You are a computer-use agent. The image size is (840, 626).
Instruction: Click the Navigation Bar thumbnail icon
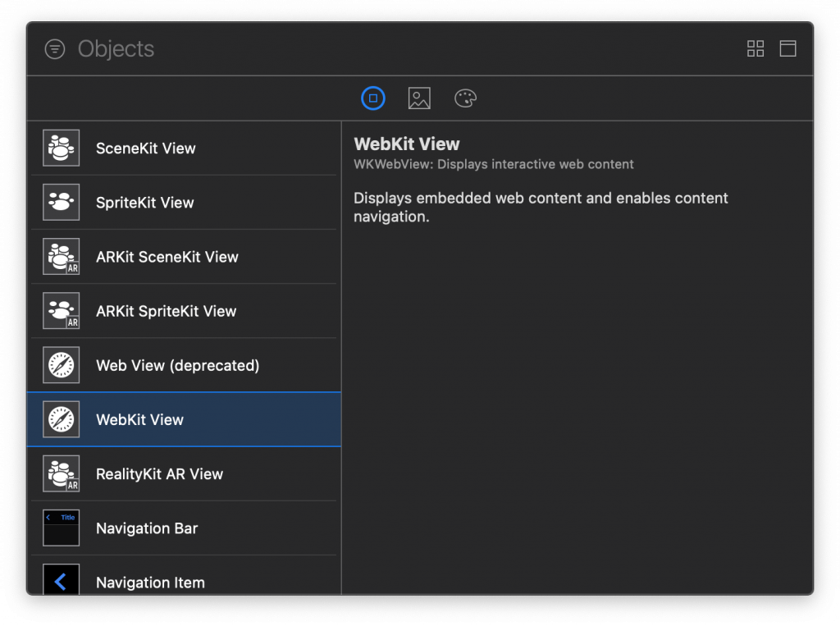[62, 528]
